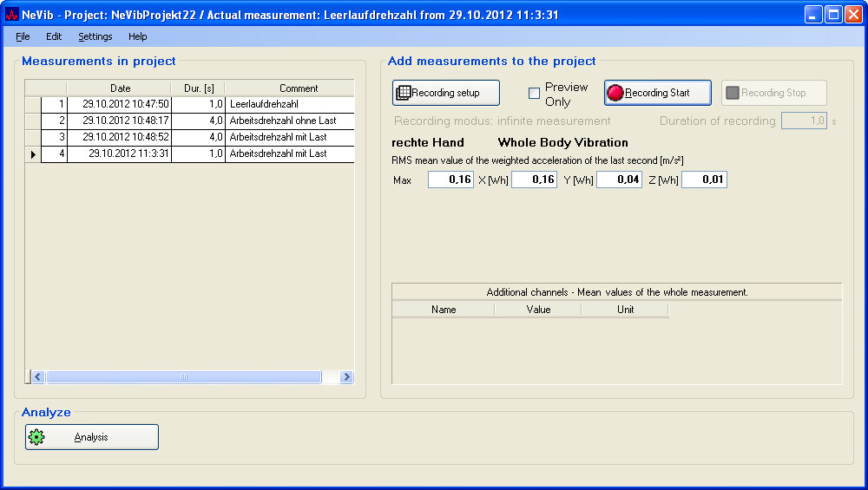Viewport: 868px width, 490px height.
Task: Click the scrollbar right arrow in measurements table
Action: pos(346,377)
